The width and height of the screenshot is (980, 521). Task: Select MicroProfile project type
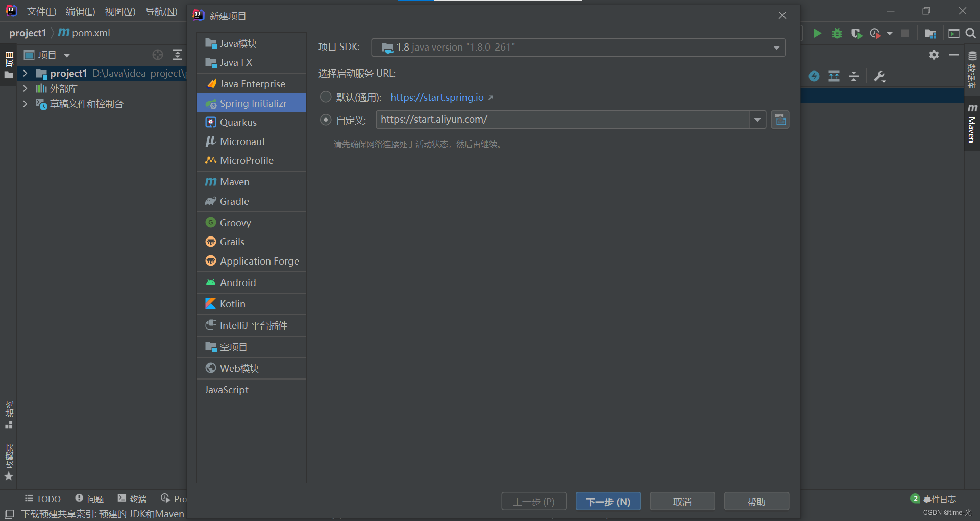tap(251, 160)
